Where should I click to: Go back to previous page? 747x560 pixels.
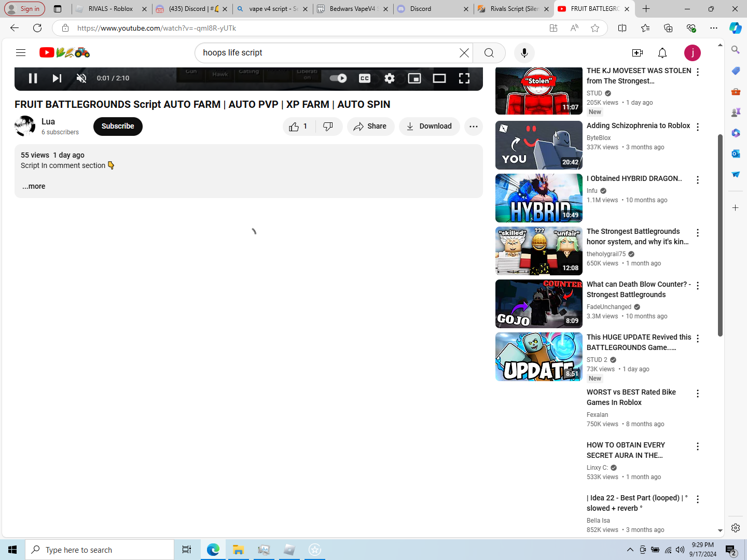(x=15, y=28)
